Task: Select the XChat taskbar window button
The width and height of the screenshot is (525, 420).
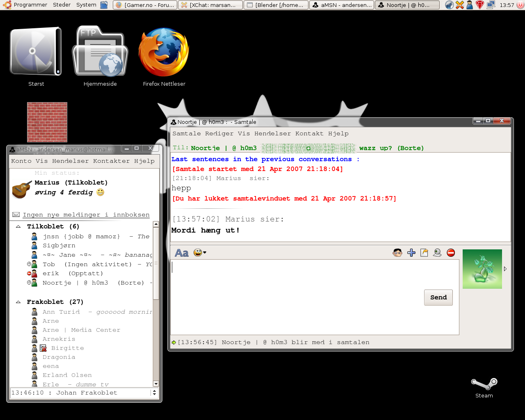Action: coord(210,5)
